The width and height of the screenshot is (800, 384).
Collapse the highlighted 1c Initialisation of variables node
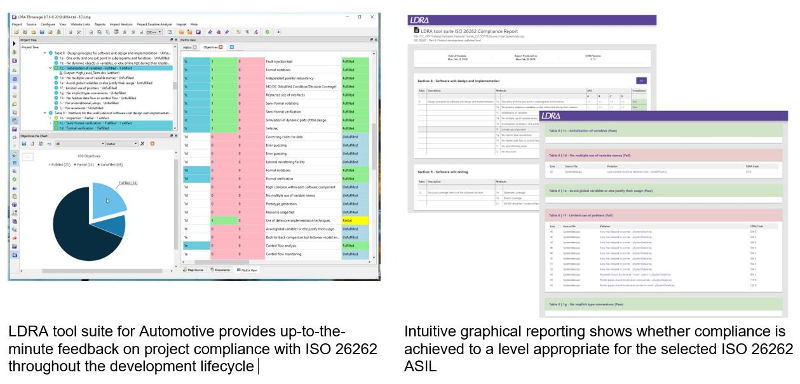coord(51,68)
